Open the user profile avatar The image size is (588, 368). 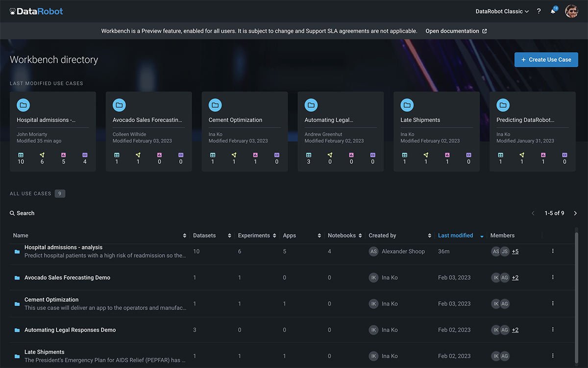pyautogui.click(x=571, y=11)
